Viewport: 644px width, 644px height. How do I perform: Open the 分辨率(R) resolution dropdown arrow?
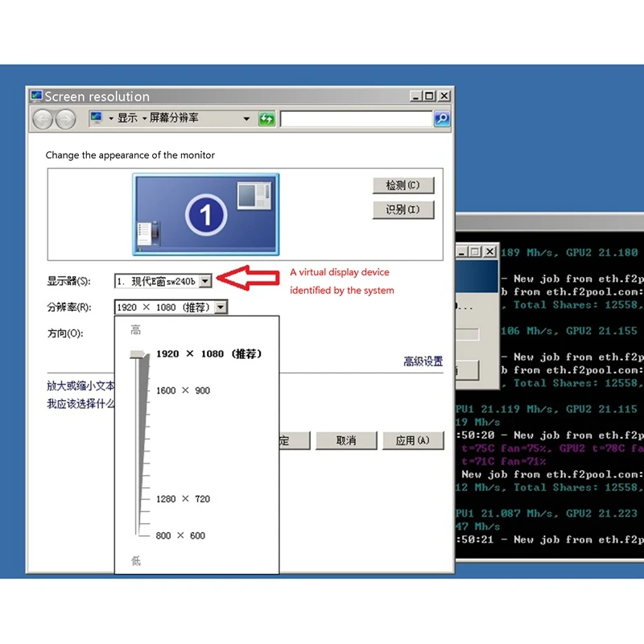tap(221, 307)
